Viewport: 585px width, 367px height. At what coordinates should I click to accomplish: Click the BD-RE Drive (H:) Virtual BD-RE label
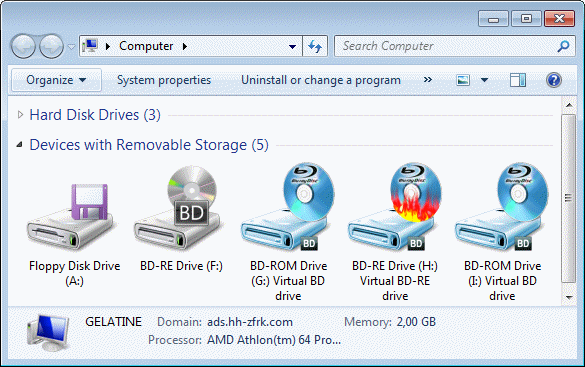(395, 280)
